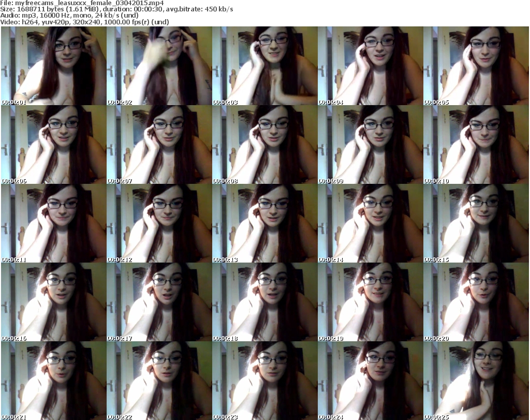The width and height of the screenshot is (530, 420).
Task: Click the last thumbnail at 00:00:25
Action: coord(476,380)
